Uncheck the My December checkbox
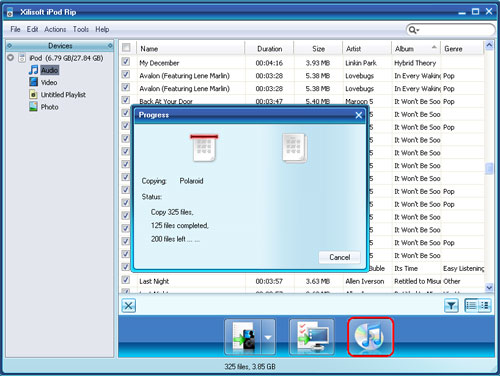 [126, 61]
